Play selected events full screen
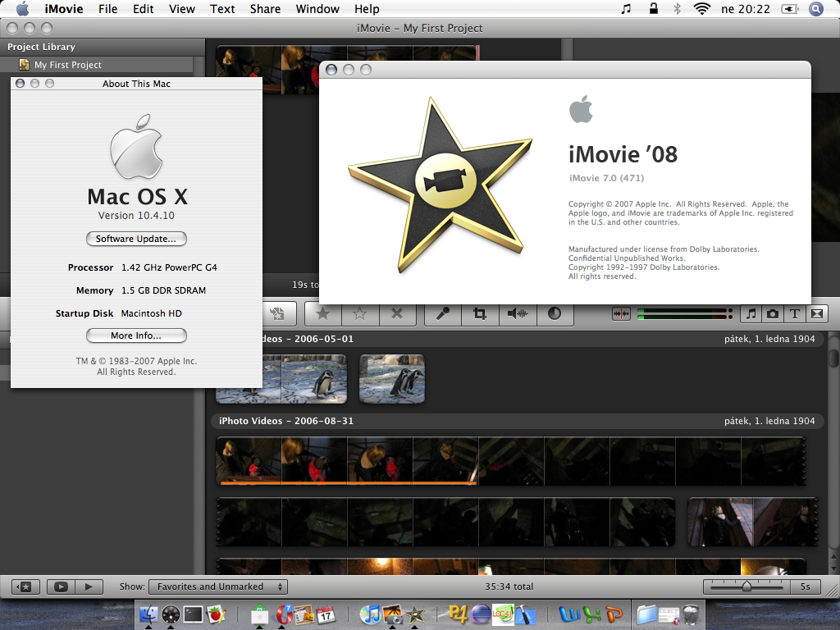 point(61,587)
